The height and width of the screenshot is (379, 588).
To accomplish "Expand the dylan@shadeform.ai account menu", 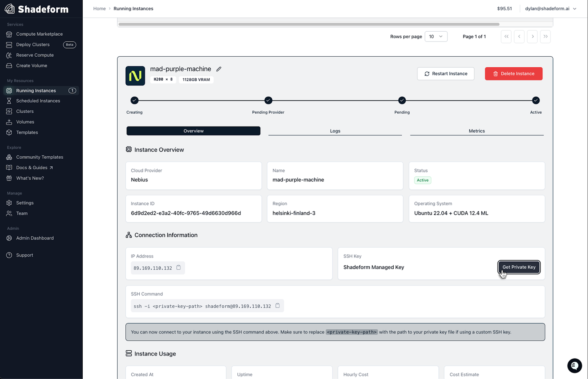I will 551,8.
